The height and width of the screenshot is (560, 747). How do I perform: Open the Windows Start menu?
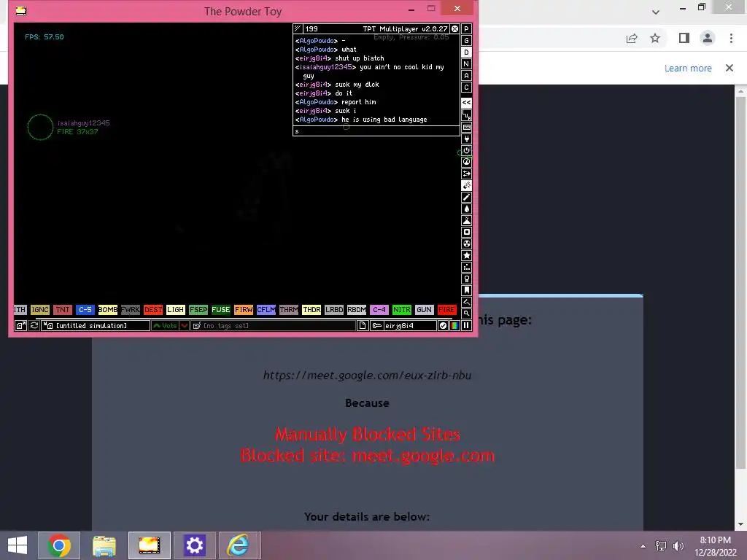click(x=18, y=545)
